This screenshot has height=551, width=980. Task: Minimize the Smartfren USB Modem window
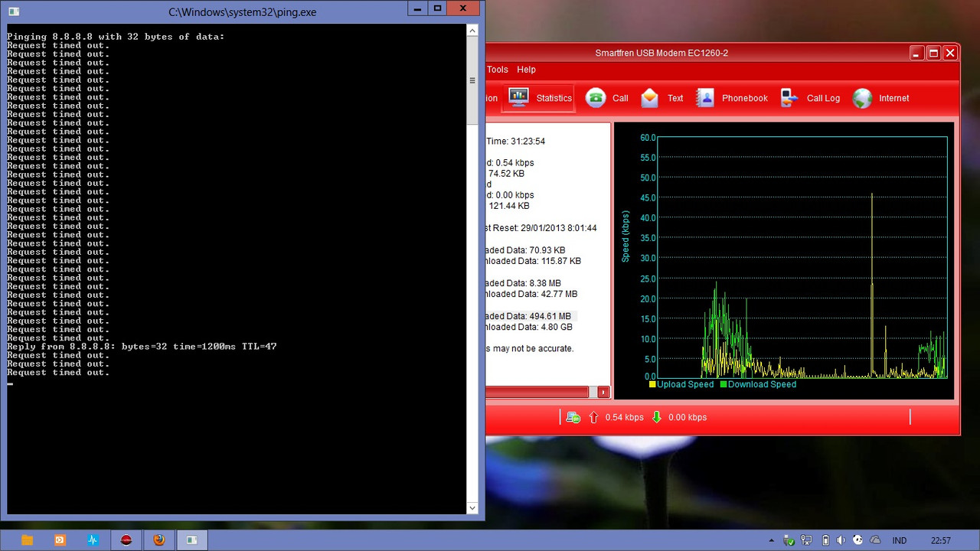point(916,53)
